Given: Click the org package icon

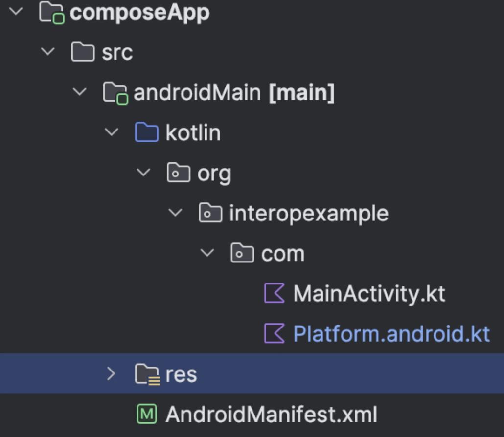Looking at the screenshot, I should click(179, 173).
